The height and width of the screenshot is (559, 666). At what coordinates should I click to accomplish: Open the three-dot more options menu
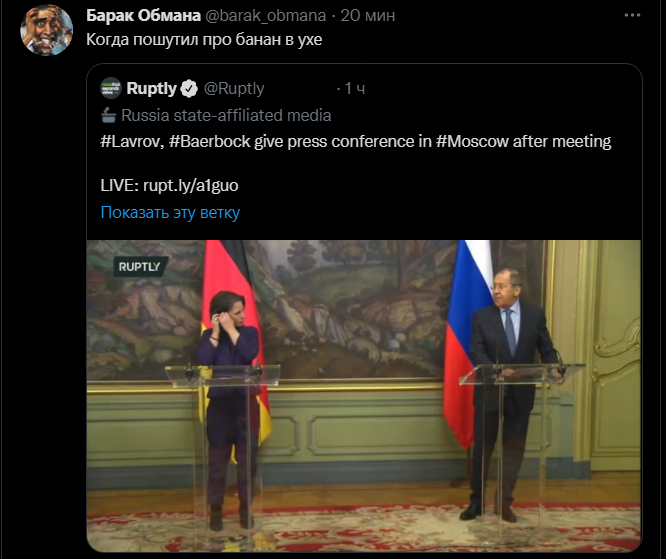tap(632, 15)
